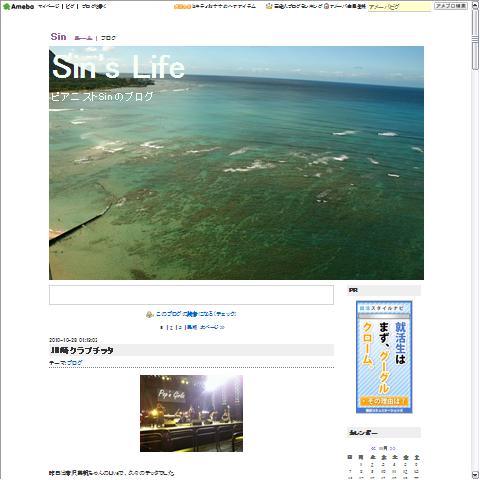Click the scroll down arrow of scrollbar
480x480 pixels.
click(x=475, y=475)
